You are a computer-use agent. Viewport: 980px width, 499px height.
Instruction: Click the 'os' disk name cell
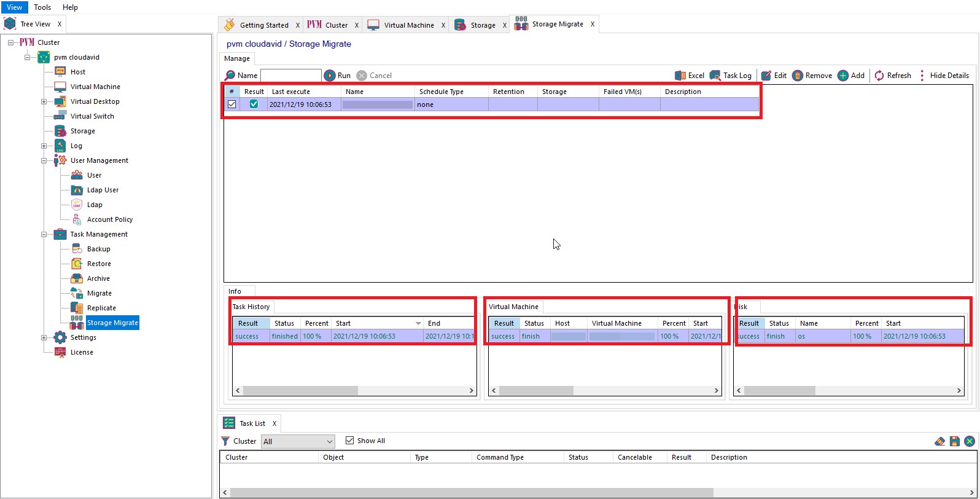823,336
